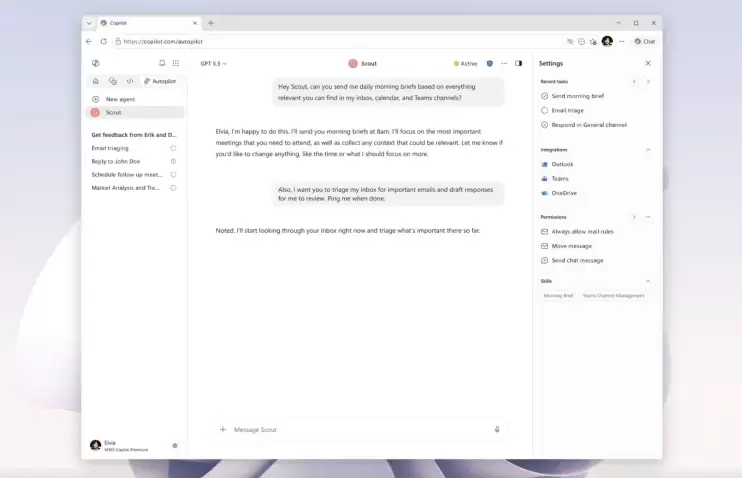
Task: Open the Email triage recent task
Action: (562, 110)
